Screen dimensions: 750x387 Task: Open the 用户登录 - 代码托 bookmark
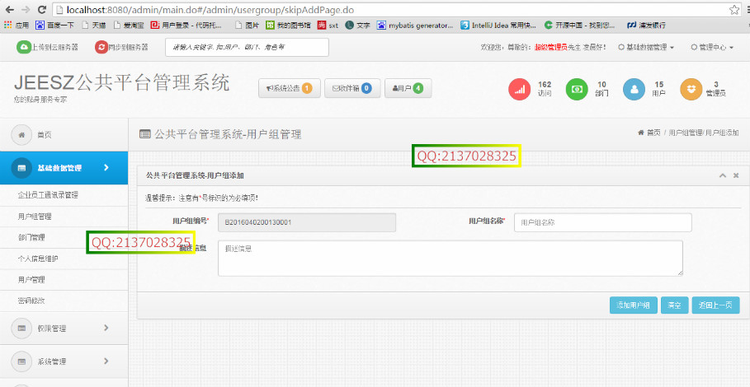[187, 25]
